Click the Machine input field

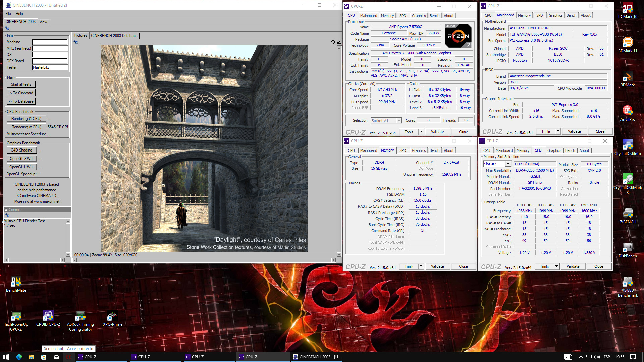pyautogui.click(x=50, y=42)
